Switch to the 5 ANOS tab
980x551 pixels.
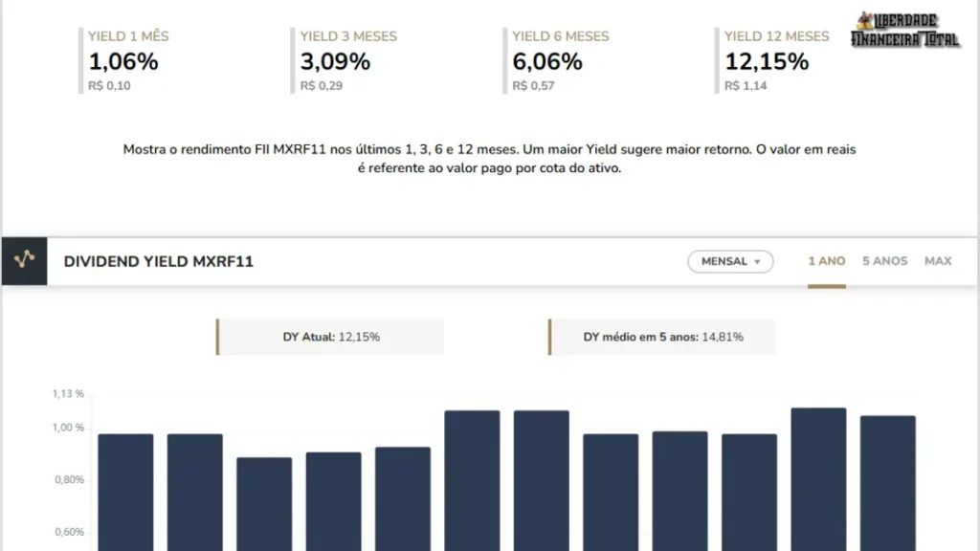[x=884, y=261]
